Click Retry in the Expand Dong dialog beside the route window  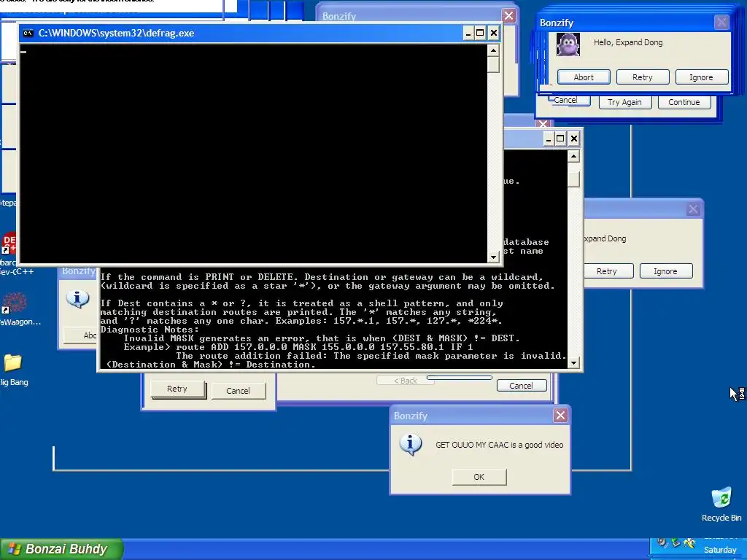pyautogui.click(x=608, y=271)
